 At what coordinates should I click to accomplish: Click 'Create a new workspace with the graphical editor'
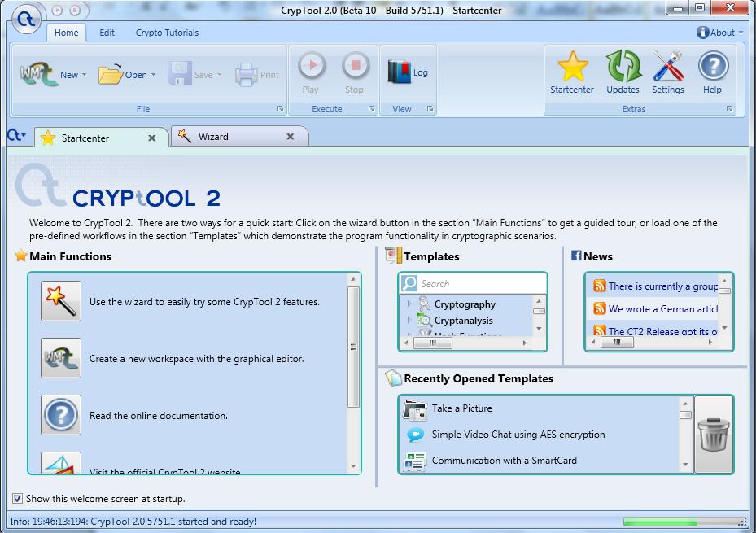[197, 359]
